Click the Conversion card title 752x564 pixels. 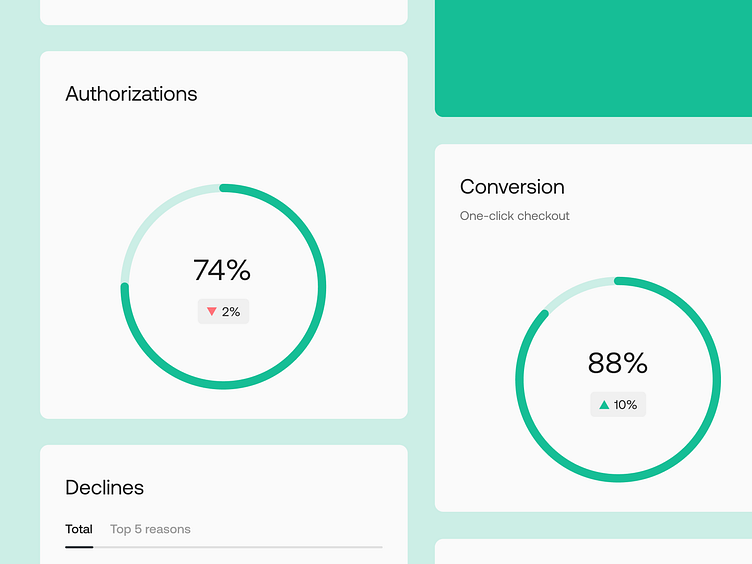click(x=512, y=187)
